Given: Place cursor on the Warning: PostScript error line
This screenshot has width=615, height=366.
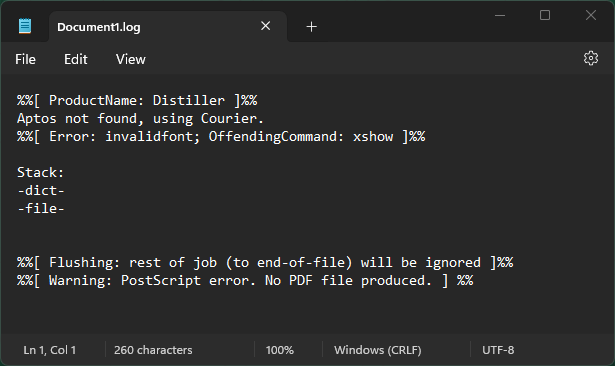Looking at the screenshot, I should [245, 280].
